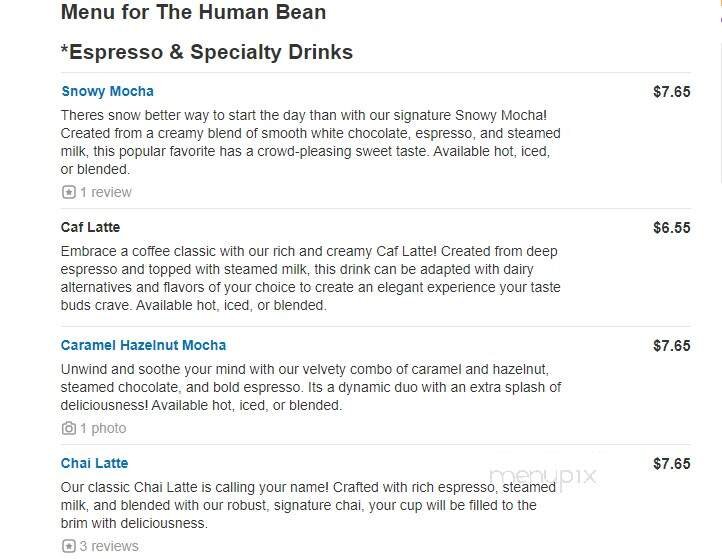The width and height of the screenshot is (722, 559).
Task: Open the "1 review" link for Snowy Mocha
Action: pos(105,192)
